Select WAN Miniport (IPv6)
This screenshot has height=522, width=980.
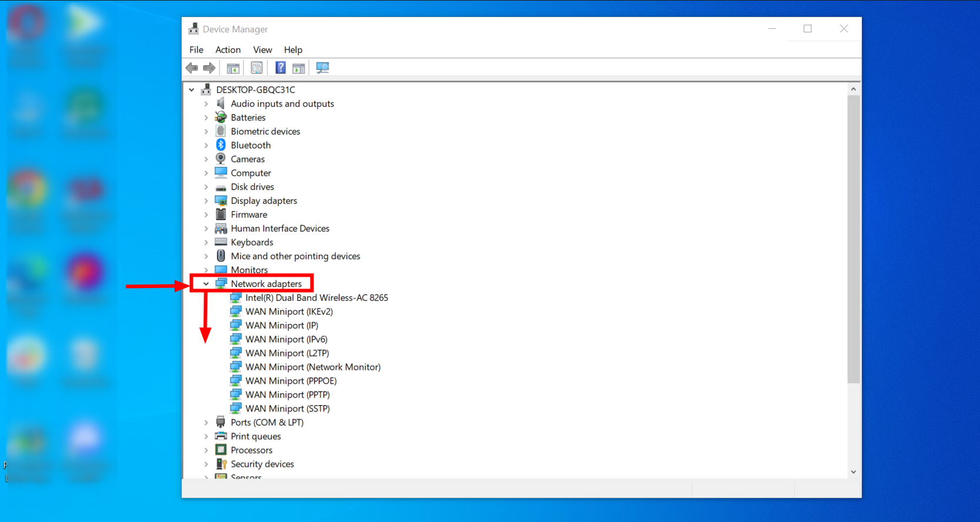point(286,339)
